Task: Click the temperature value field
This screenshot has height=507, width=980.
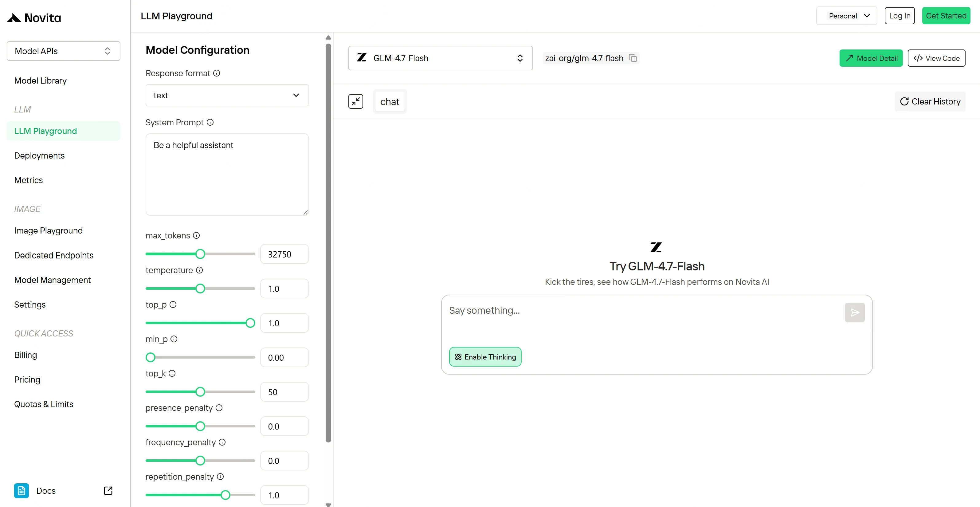Action: point(284,289)
